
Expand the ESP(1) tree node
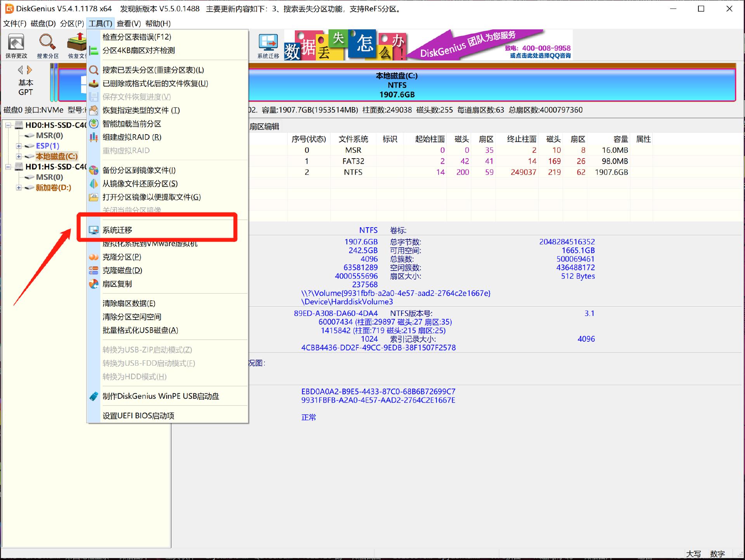[19, 146]
